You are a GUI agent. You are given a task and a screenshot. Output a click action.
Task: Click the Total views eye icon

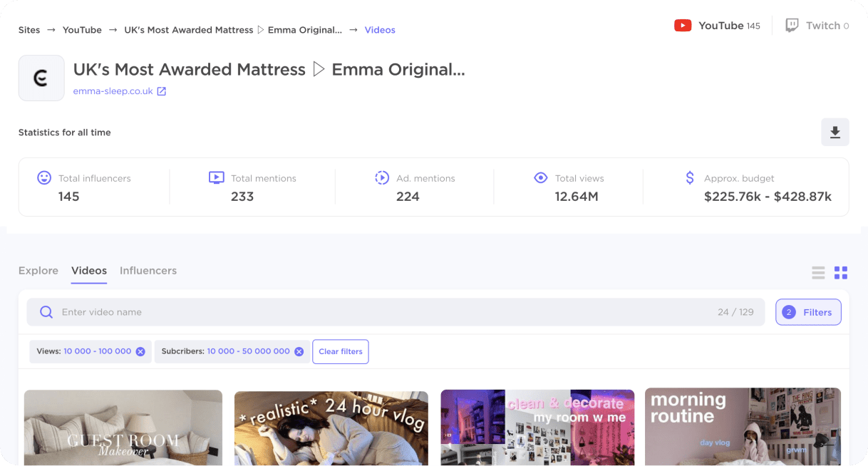(x=541, y=177)
